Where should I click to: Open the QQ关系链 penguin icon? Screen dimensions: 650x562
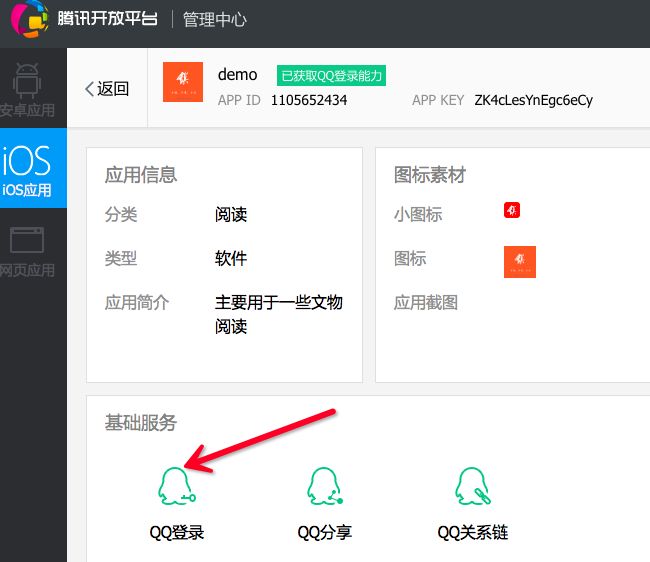[473, 486]
